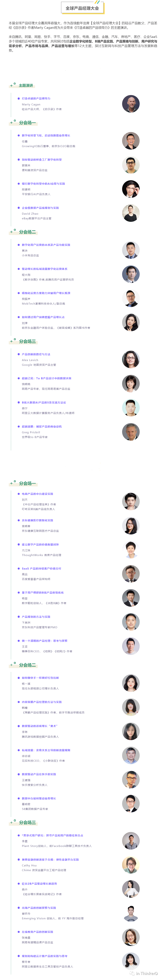Viewport: 163px width, 980px height.
Task: Select the B端大数据AI产品的5条实践方法论 talk title
Action: tap(44, 402)
